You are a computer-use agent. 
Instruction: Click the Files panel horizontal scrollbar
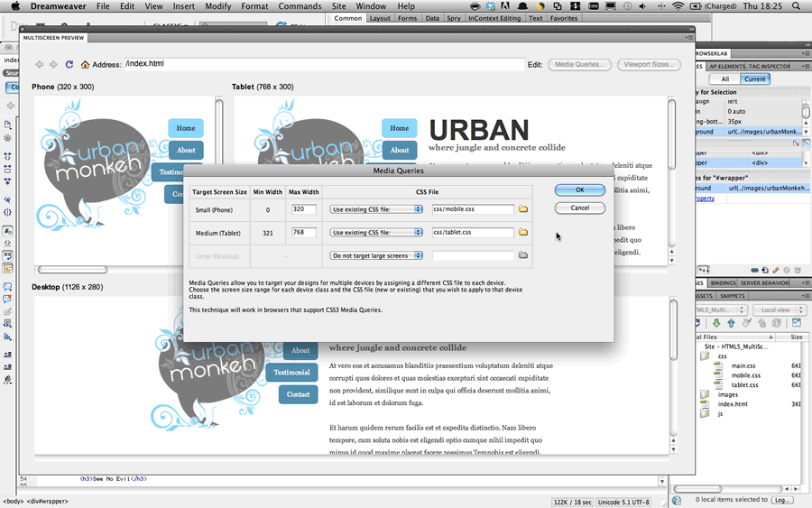[697, 488]
